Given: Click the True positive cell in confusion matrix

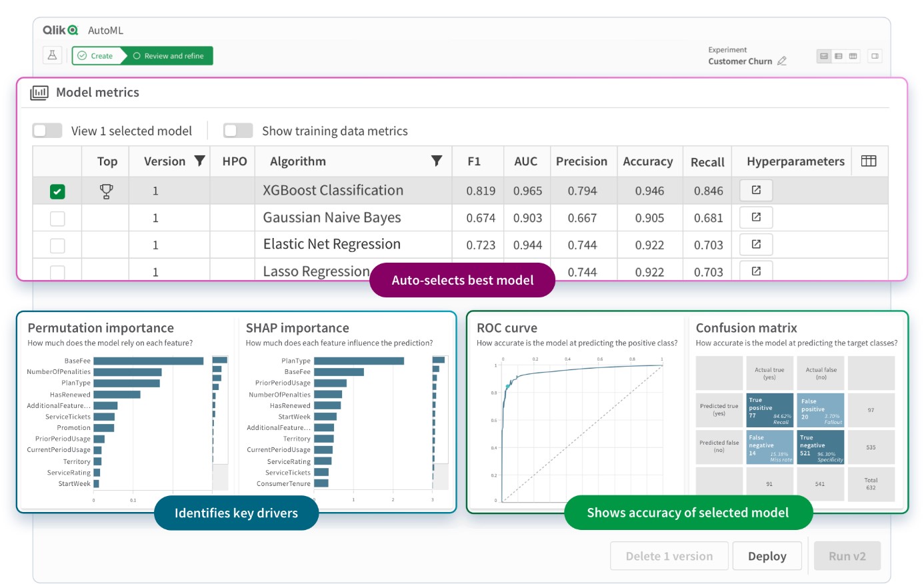Looking at the screenshot, I should pyautogui.click(x=769, y=410).
